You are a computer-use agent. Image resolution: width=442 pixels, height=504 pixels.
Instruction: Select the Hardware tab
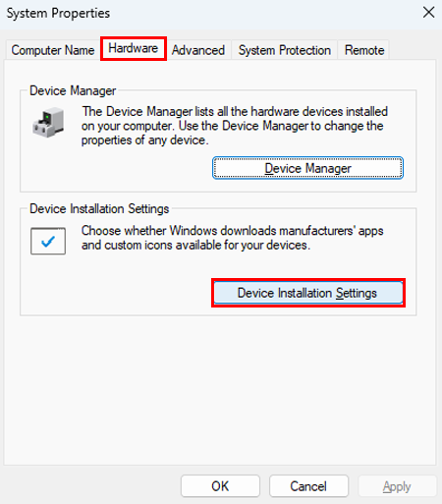(134, 48)
